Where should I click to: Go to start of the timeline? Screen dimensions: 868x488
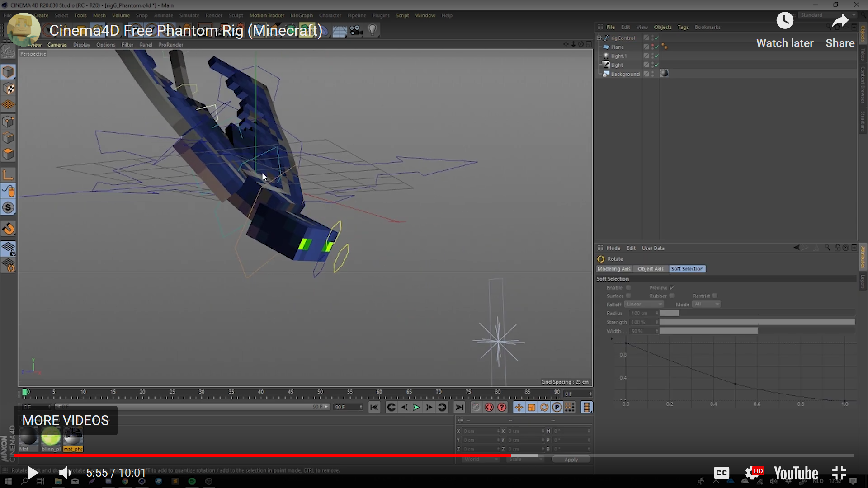pyautogui.click(x=374, y=407)
